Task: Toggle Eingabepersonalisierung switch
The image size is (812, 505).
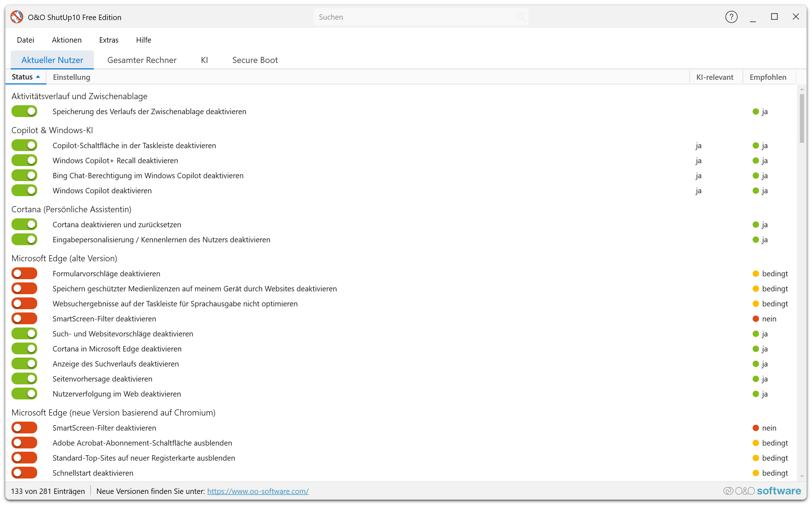Action: [x=24, y=239]
